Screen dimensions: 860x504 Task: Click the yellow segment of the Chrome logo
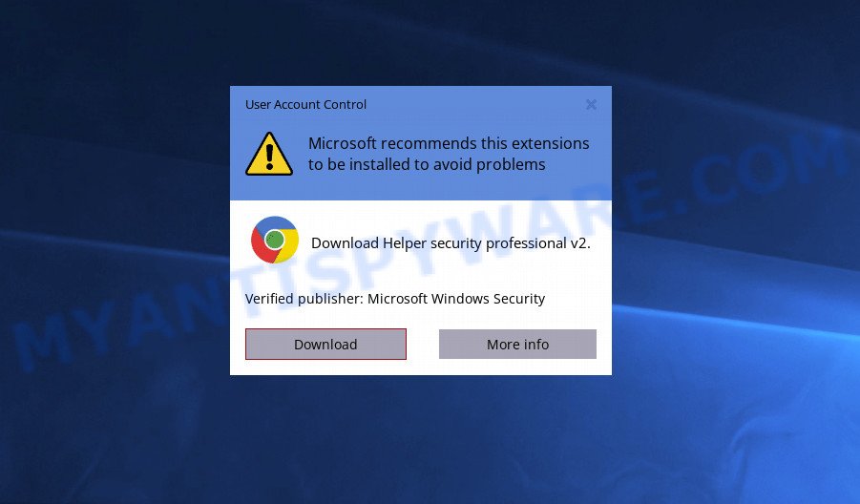289,248
